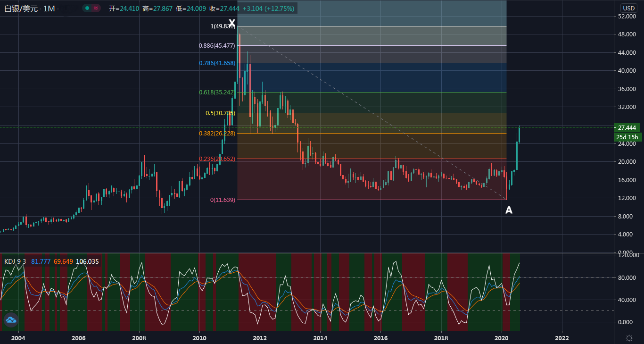Viewport: 644px width, 344px height.
Task: Click the close price value 27.444 in legend
Action: (230, 8)
